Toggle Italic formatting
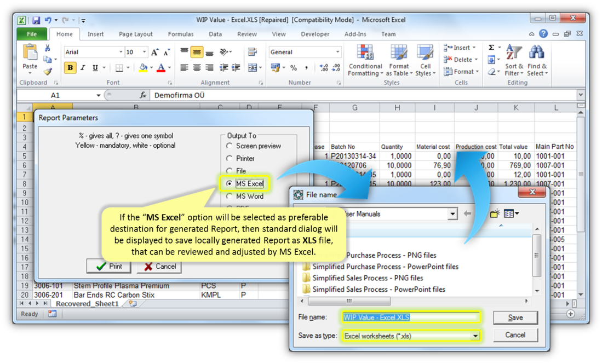This screenshot has height=364, width=602. point(83,68)
